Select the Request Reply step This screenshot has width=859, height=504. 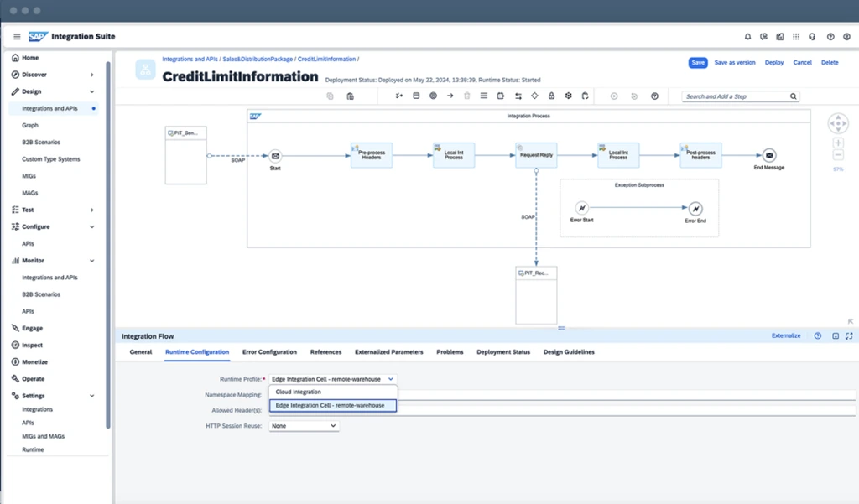click(536, 155)
